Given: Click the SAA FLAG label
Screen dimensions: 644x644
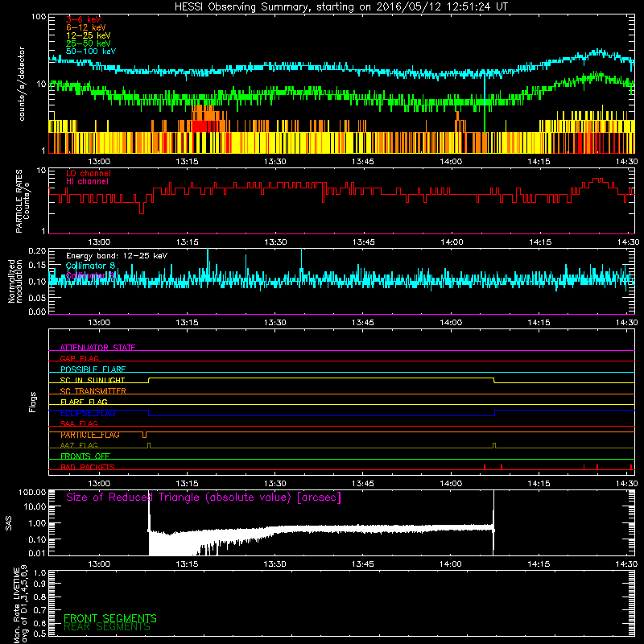Looking at the screenshot, I should coord(79,423).
